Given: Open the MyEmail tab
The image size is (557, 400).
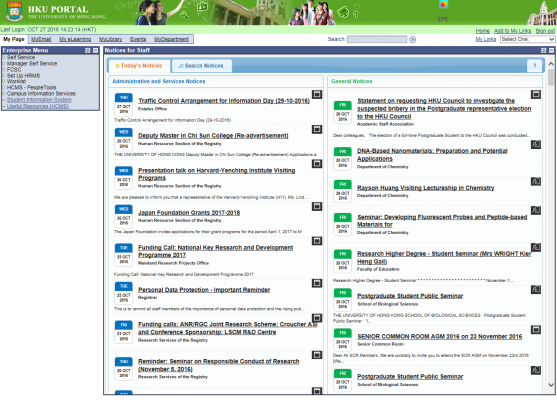Looking at the screenshot, I should click(41, 39).
